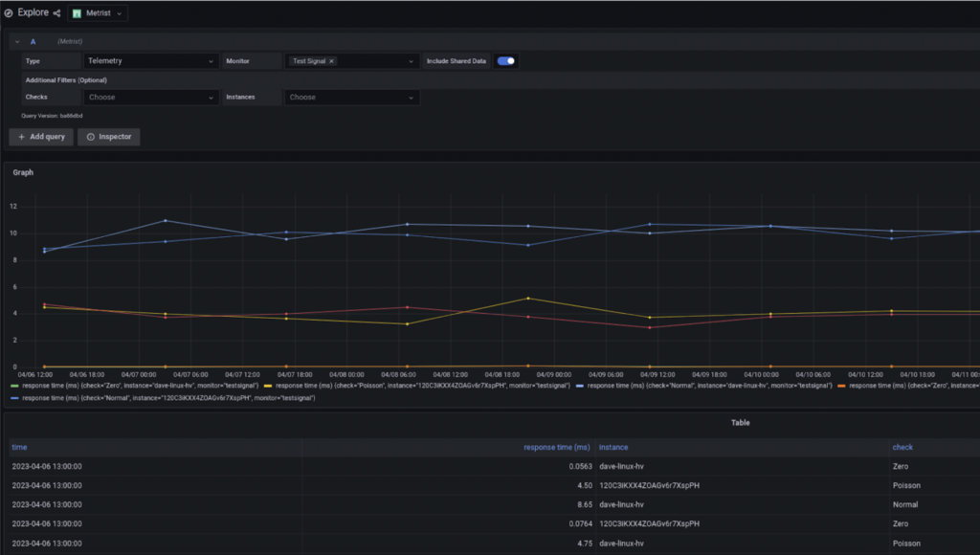Open the Inspector button
Image resolution: width=980 pixels, height=555 pixels.
point(109,137)
